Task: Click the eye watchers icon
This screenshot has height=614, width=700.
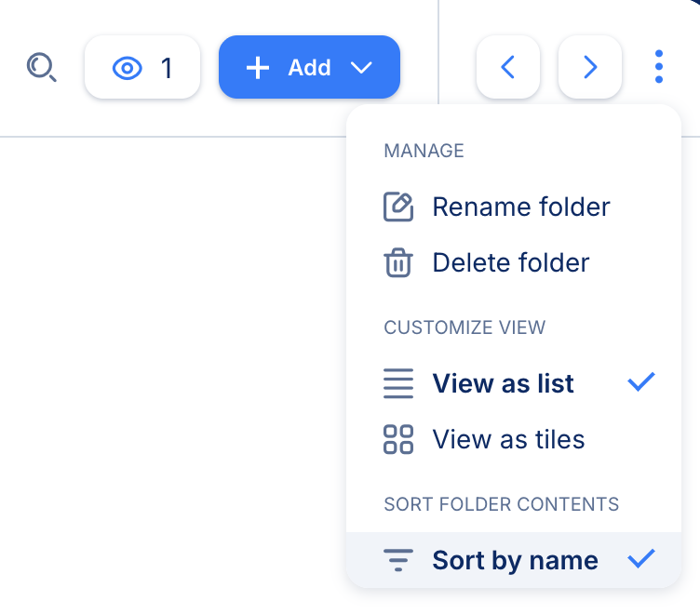Action: click(127, 68)
